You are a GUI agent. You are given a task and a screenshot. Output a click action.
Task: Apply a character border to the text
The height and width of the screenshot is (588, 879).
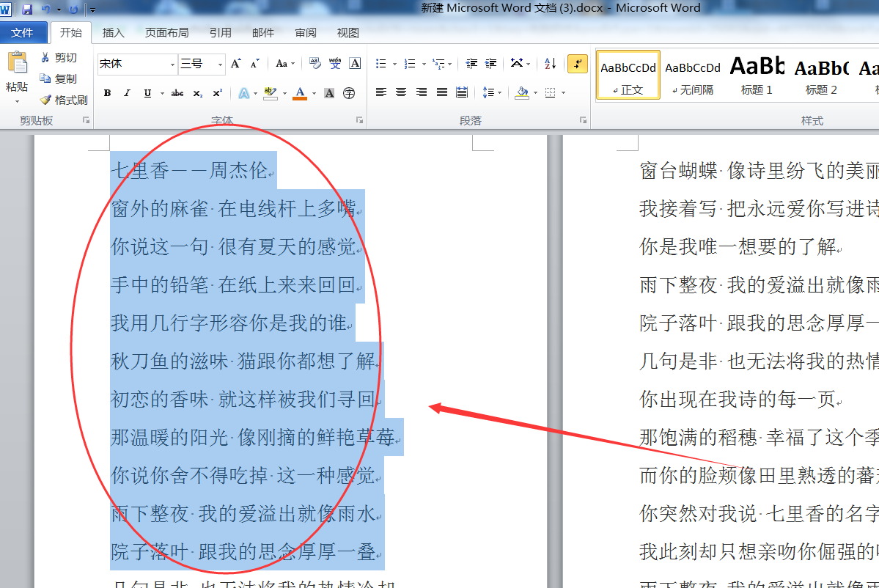[355, 64]
